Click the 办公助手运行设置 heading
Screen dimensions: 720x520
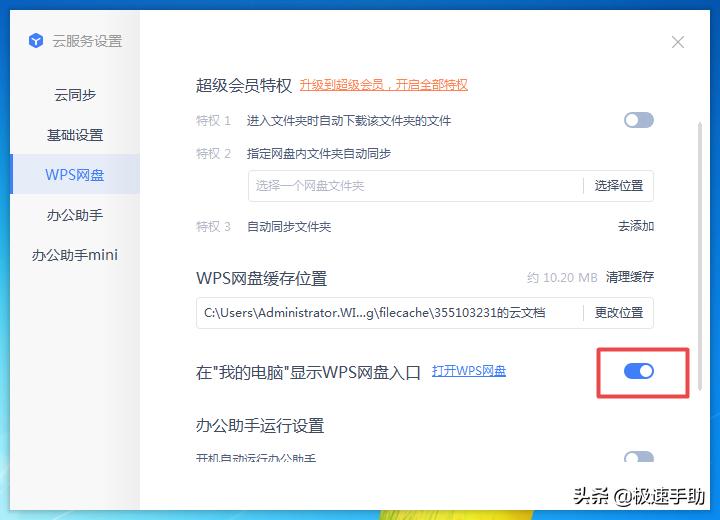click(x=260, y=425)
